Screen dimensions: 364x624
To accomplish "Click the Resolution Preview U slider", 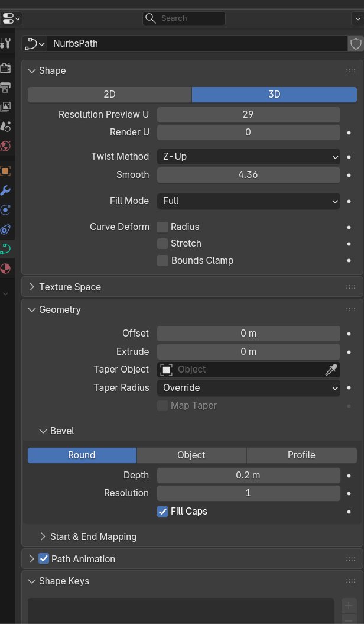I will click(x=248, y=115).
